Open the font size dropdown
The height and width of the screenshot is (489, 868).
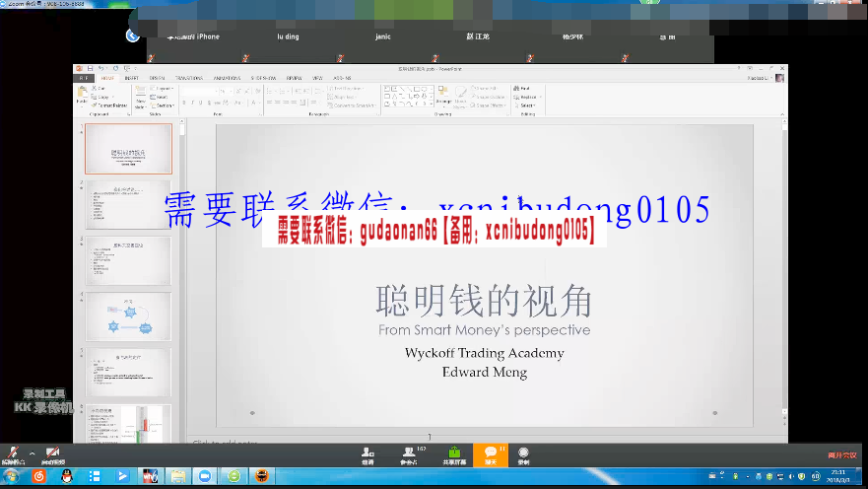pos(231,92)
